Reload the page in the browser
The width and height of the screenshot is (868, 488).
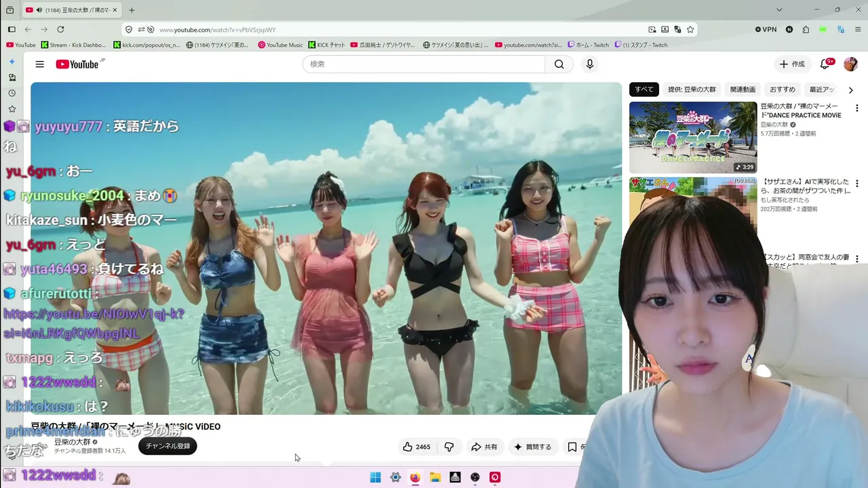[60, 29]
